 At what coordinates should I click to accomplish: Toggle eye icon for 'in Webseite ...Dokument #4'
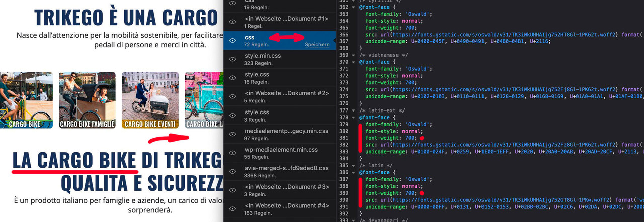click(x=232, y=209)
